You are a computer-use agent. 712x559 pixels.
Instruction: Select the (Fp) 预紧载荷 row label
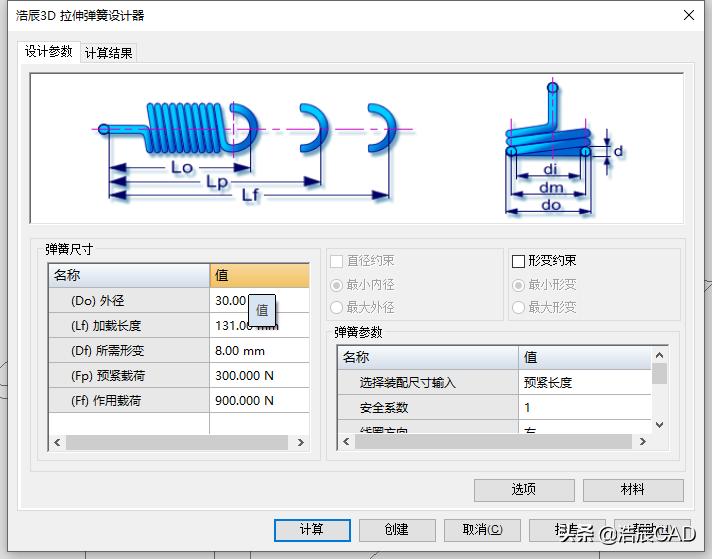(129, 376)
